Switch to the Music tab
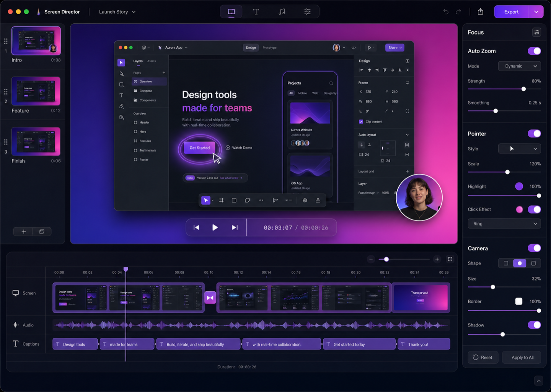Image resolution: width=551 pixels, height=392 pixels. (282, 12)
